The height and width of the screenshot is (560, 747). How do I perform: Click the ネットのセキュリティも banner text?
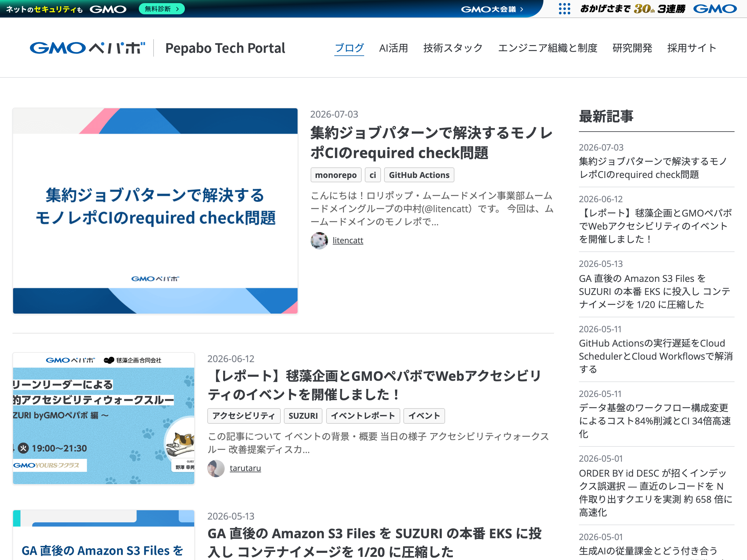[x=44, y=9]
